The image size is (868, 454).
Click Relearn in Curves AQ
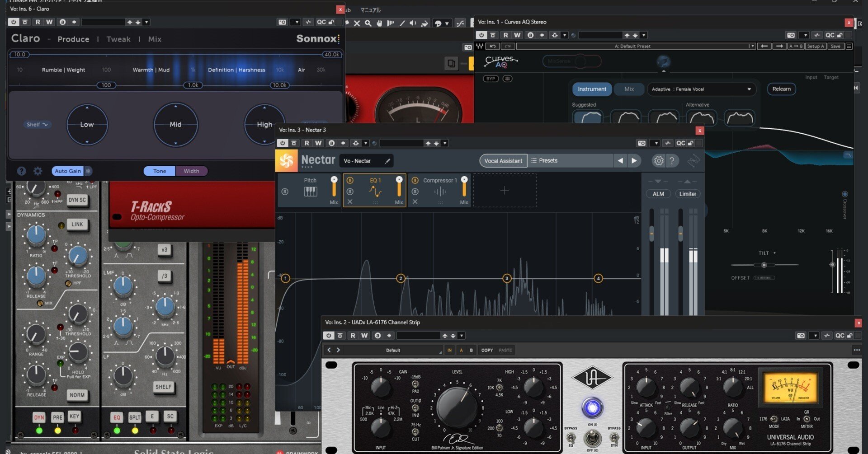[781, 89]
